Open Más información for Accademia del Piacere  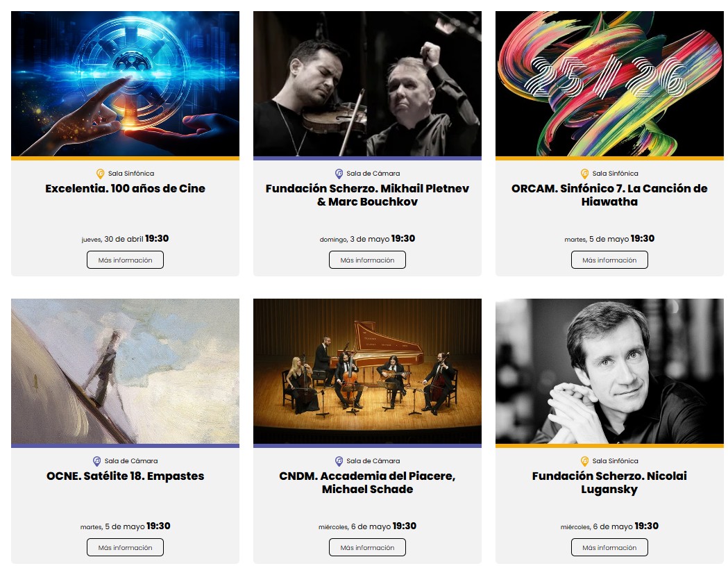(367, 547)
